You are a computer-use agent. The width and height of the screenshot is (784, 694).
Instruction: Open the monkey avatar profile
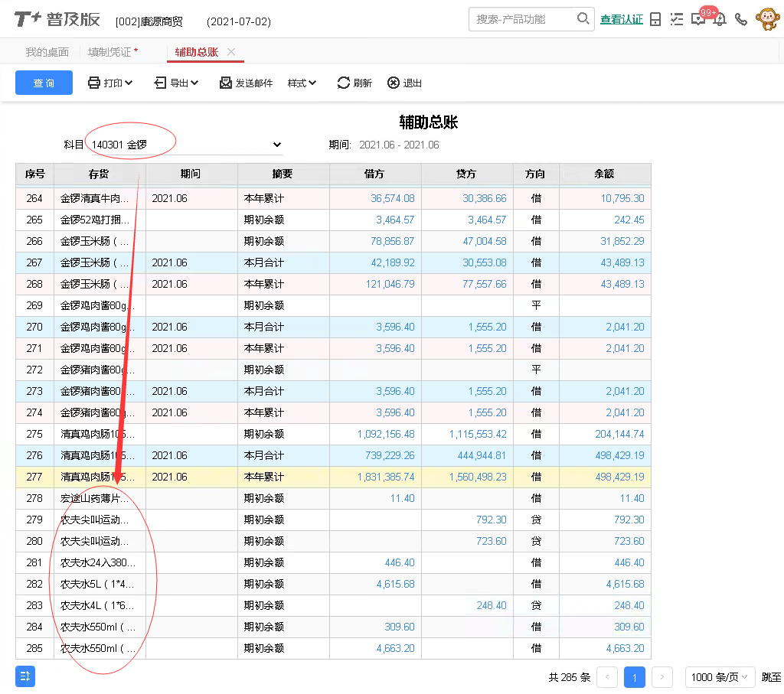(767, 19)
